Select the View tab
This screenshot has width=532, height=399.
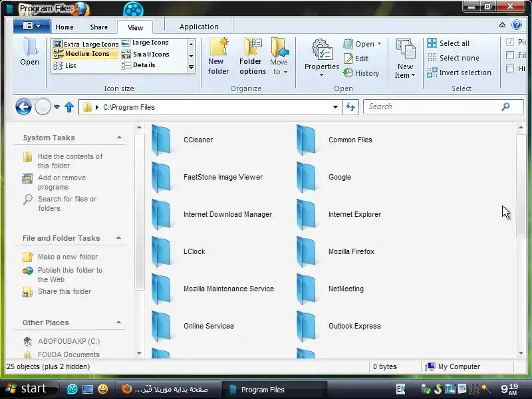[135, 27]
